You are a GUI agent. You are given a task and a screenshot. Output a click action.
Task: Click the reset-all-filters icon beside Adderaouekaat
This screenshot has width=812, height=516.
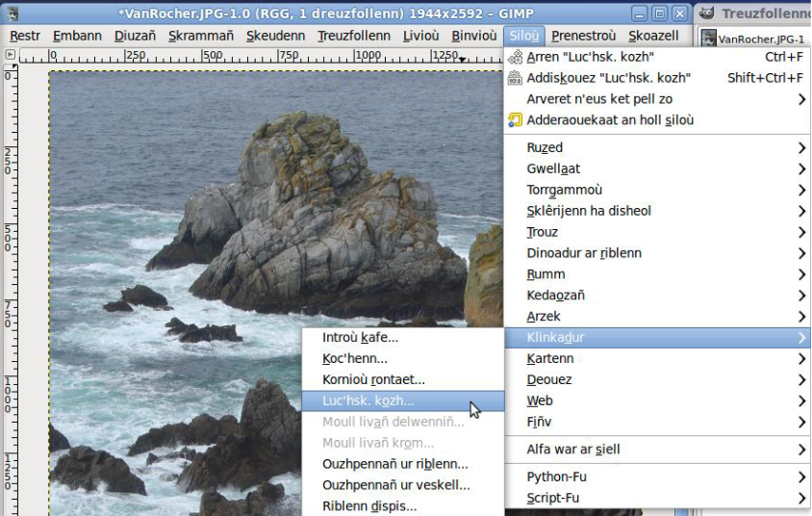(x=515, y=120)
